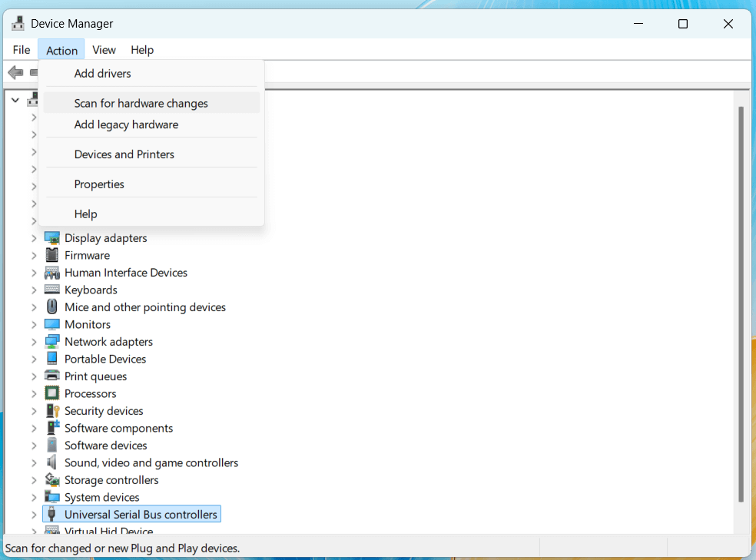Select the Storage controllers icon
This screenshot has width=756, height=560.
click(51, 479)
